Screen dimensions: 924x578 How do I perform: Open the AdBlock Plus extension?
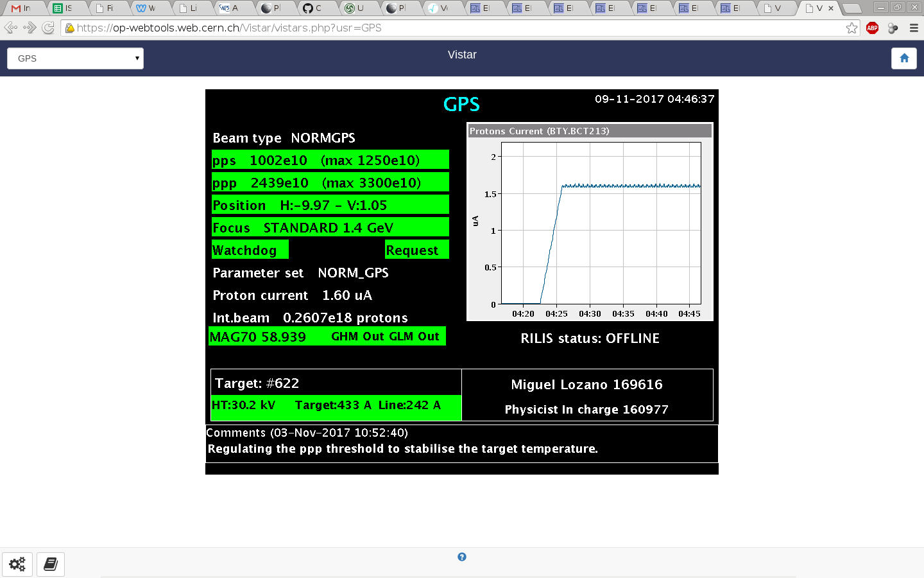click(872, 28)
